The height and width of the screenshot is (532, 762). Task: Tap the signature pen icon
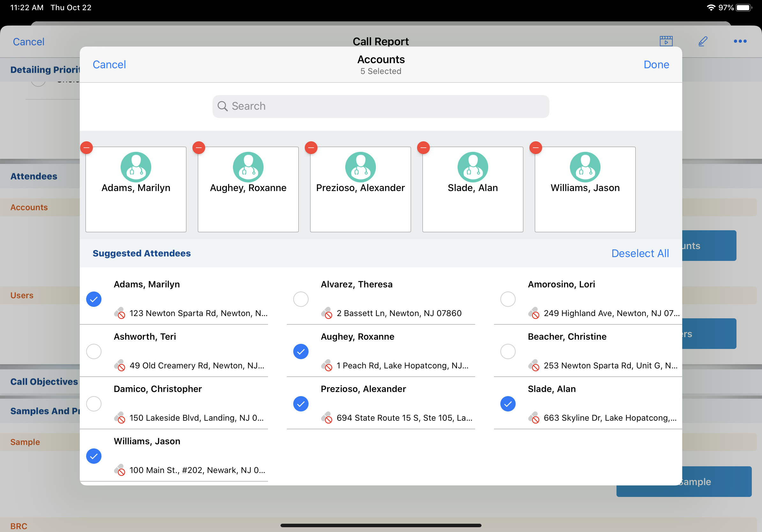[x=703, y=41]
